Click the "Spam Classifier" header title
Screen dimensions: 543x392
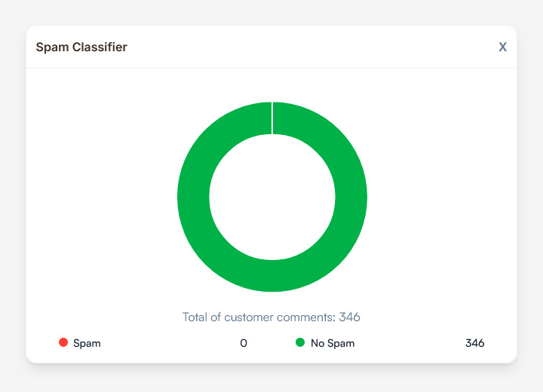81,47
